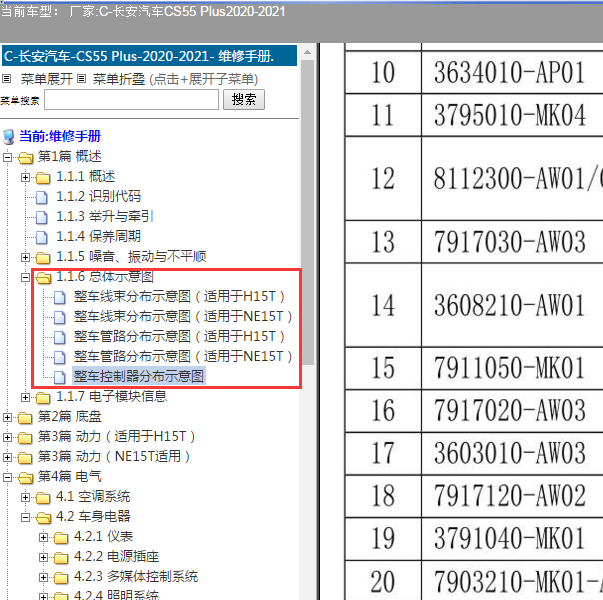Click folder icon of 第3篇 动力（NE15T适用）
This screenshot has height=600, width=603.
click(25, 457)
